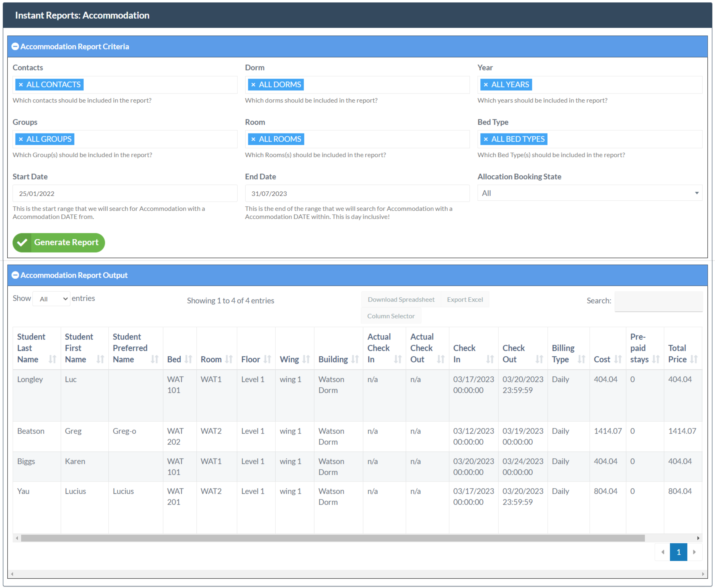715x588 pixels.
Task: Remove the ALL YEARS tag
Action: click(x=486, y=85)
